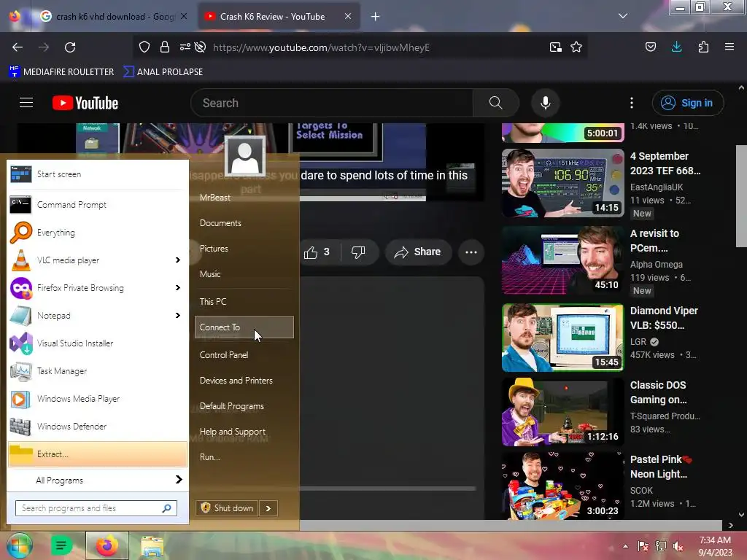
Task: Open File Explorer from taskbar
Action: click(152, 545)
